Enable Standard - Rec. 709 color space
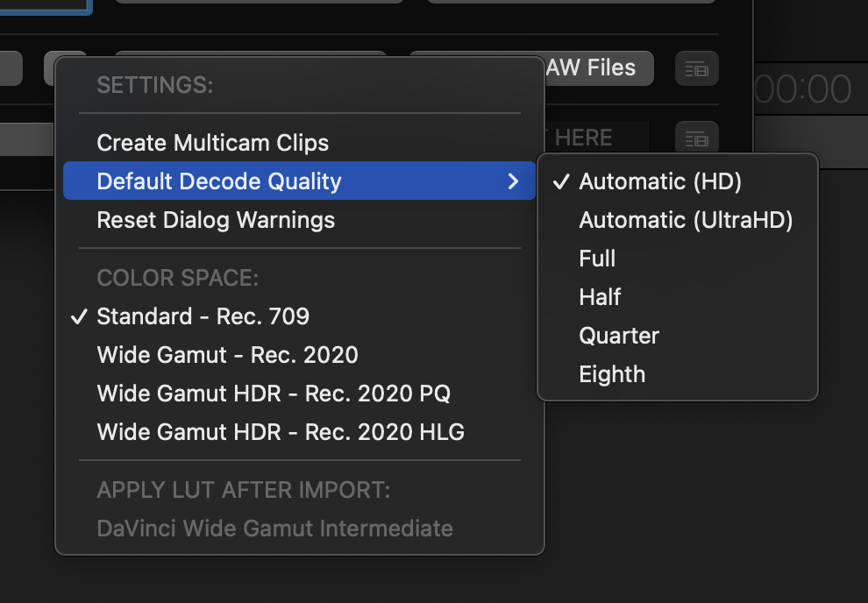 (x=203, y=316)
